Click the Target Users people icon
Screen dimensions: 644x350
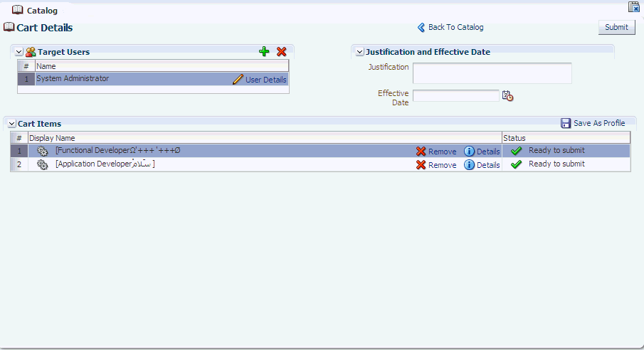pos(31,52)
